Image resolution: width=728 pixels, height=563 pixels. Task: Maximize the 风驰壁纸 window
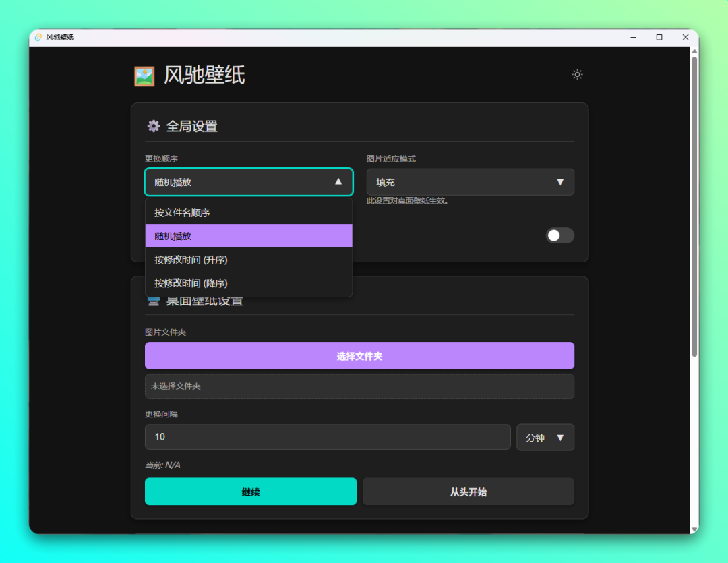(659, 37)
